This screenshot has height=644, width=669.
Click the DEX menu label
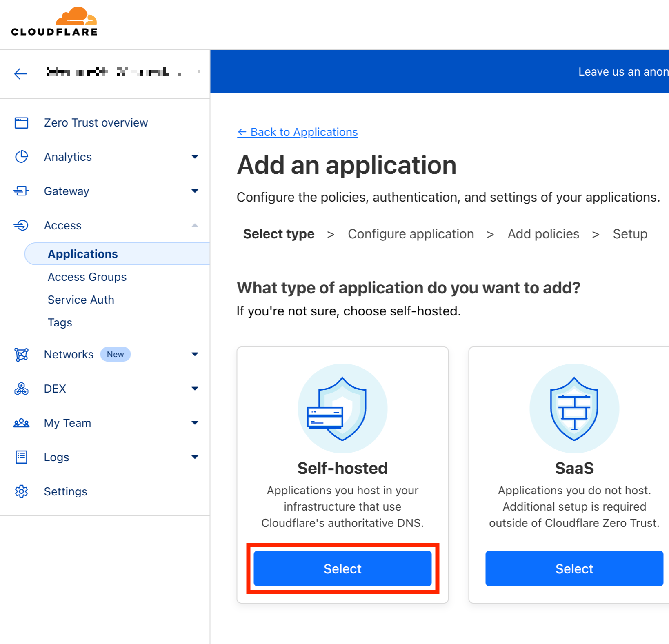[x=55, y=389]
